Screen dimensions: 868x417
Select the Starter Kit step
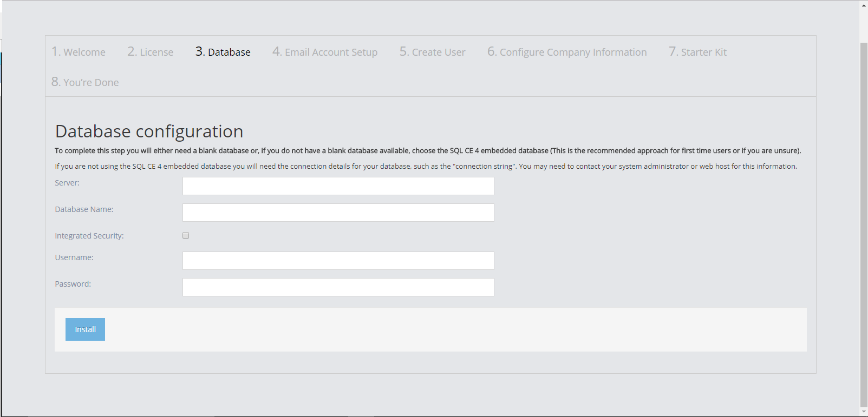coord(697,52)
